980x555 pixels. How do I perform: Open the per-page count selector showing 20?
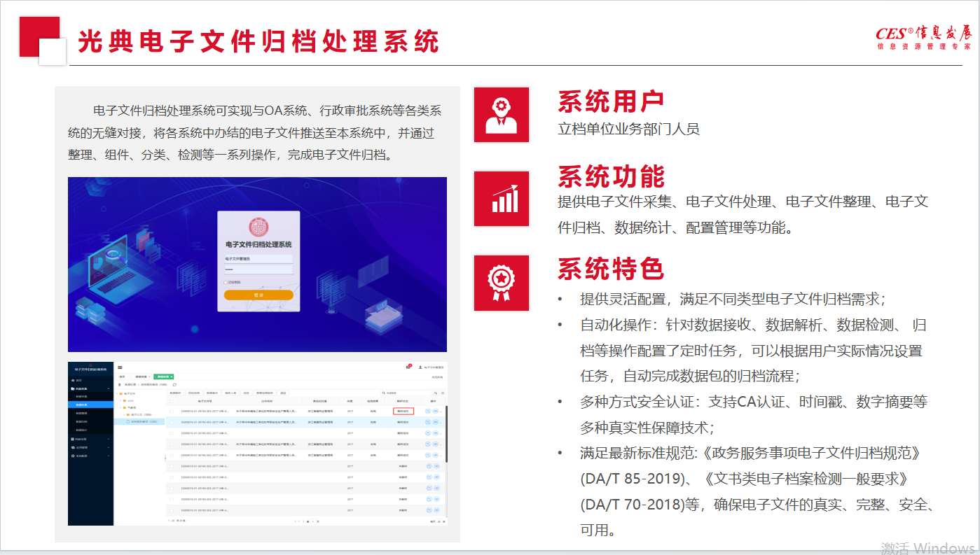click(x=439, y=521)
